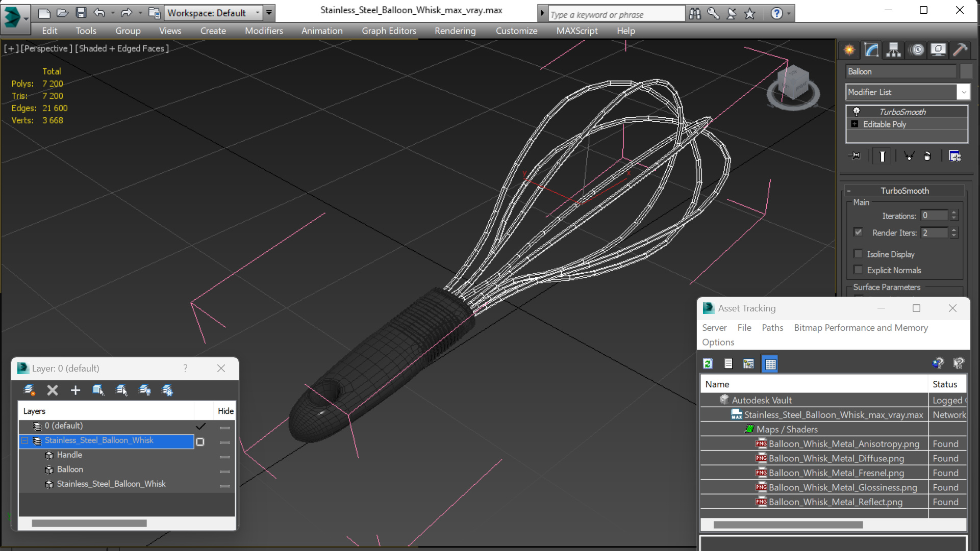Open the Display command panel tab
Viewport: 980px width, 551px height.
(x=938, y=50)
